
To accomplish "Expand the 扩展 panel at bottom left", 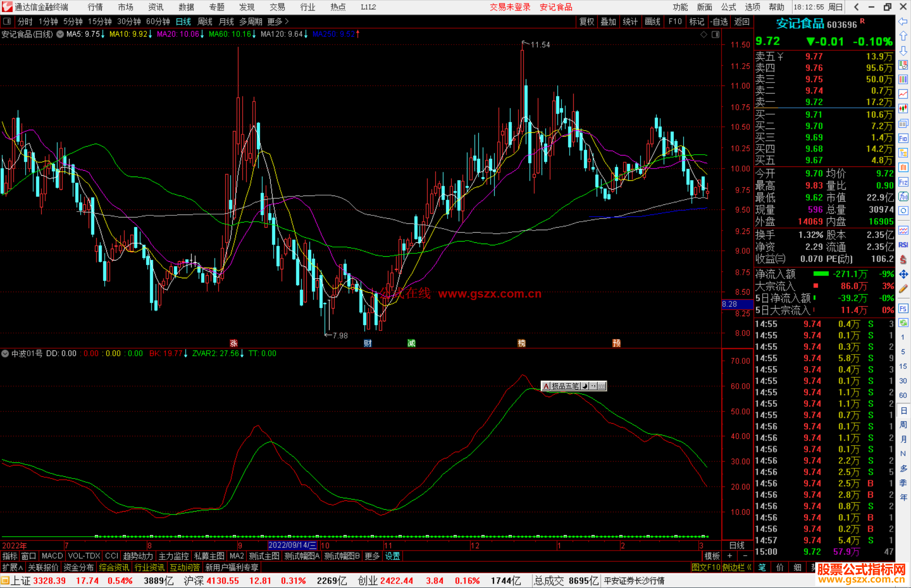I will (x=12, y=567).
